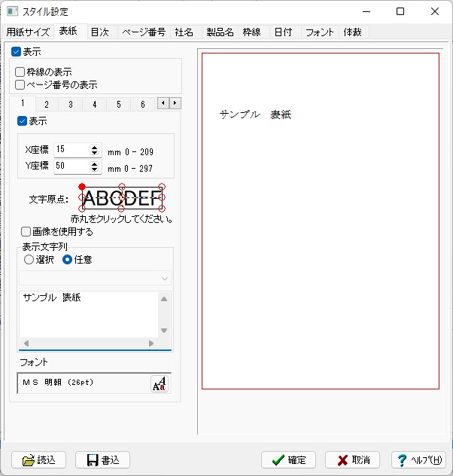Viewport: 453px width, 476px height.
Task: Click the app icon in title bar
Action: 13,11
